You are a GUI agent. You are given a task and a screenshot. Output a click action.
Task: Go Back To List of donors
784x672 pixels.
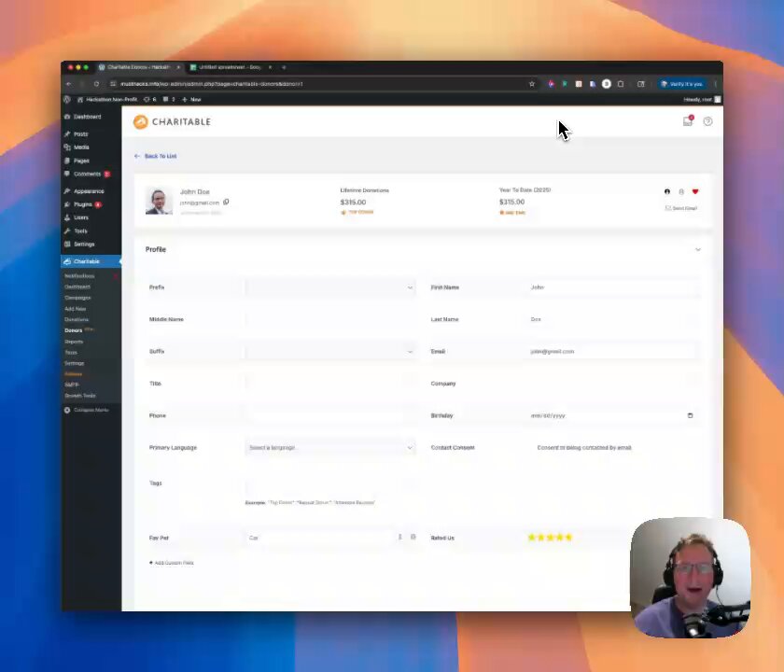(x=156, y=156)
